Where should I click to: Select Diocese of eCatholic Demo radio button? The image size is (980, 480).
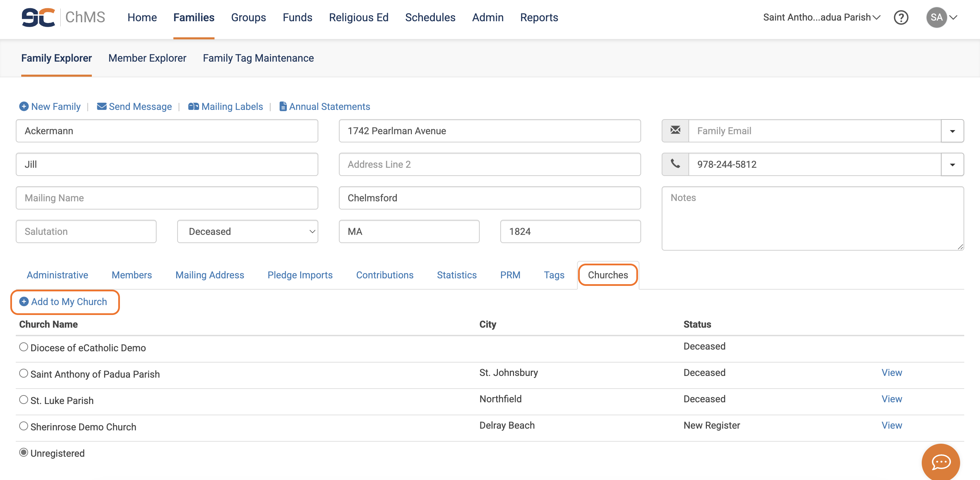click(x=24, y=346)
